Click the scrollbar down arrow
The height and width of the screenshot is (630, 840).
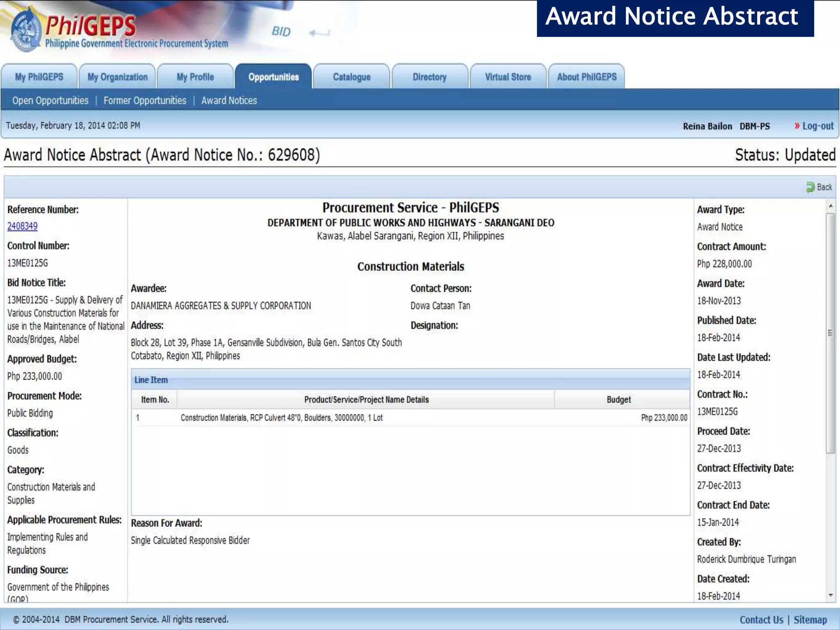[x=831, y=595]
